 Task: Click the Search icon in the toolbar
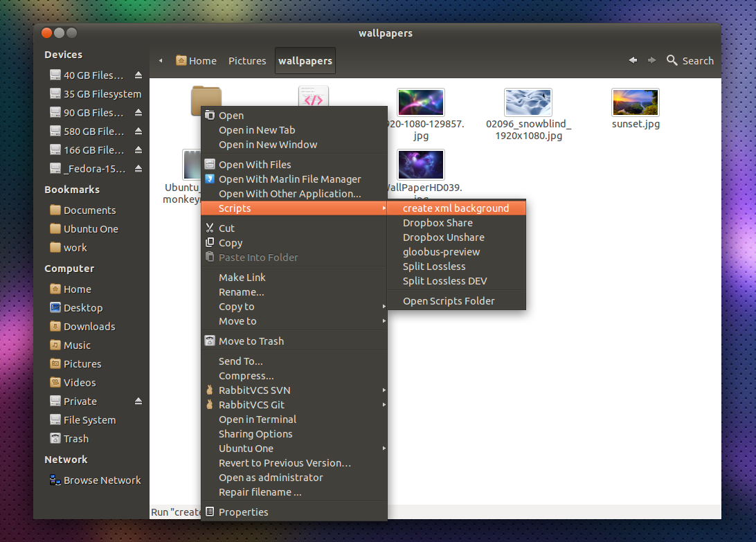(671, 60)
